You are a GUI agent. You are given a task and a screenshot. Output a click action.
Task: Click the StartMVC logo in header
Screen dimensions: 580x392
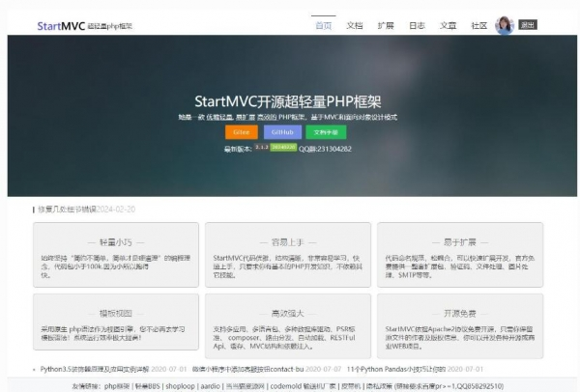point(61,26)
